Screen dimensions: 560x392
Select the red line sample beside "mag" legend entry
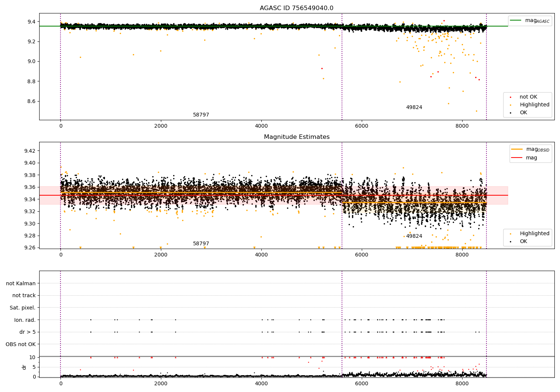(517, 158)
